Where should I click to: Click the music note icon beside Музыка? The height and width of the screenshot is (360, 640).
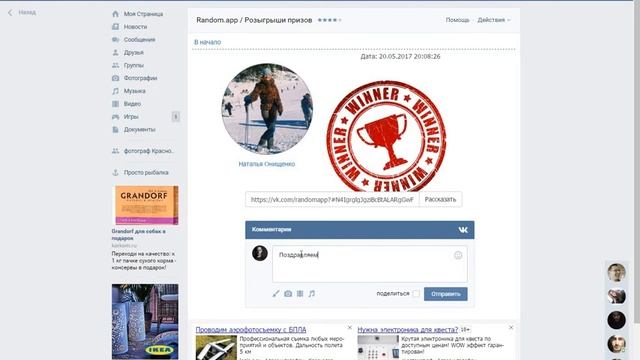116,91
